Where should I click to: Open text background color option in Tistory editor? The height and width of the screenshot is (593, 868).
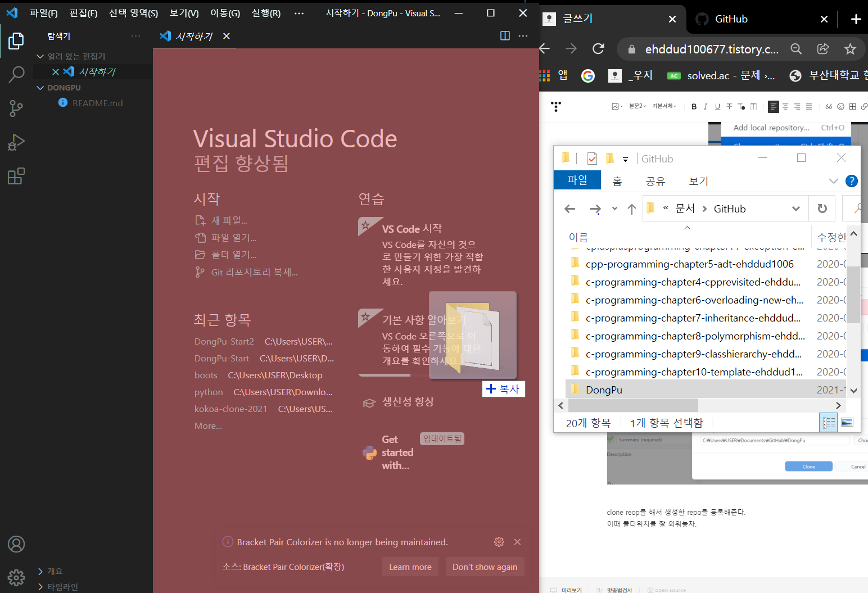(753, 106)
